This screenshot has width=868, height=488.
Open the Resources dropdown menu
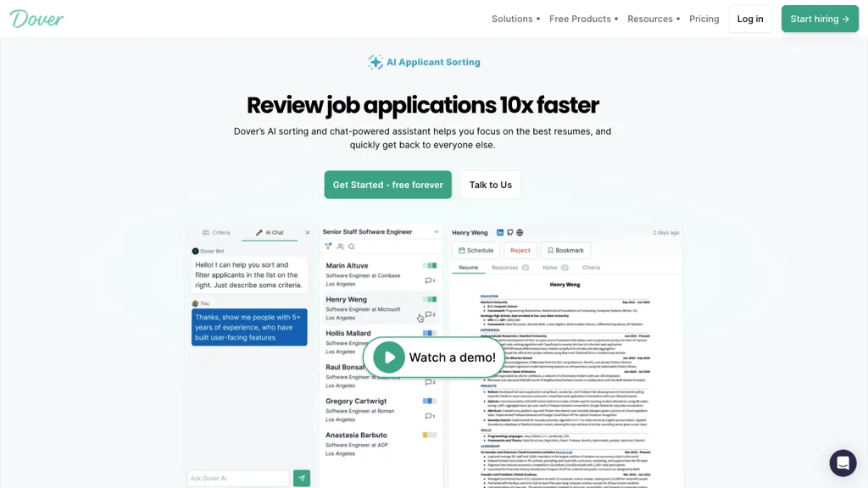pos(654,19)
